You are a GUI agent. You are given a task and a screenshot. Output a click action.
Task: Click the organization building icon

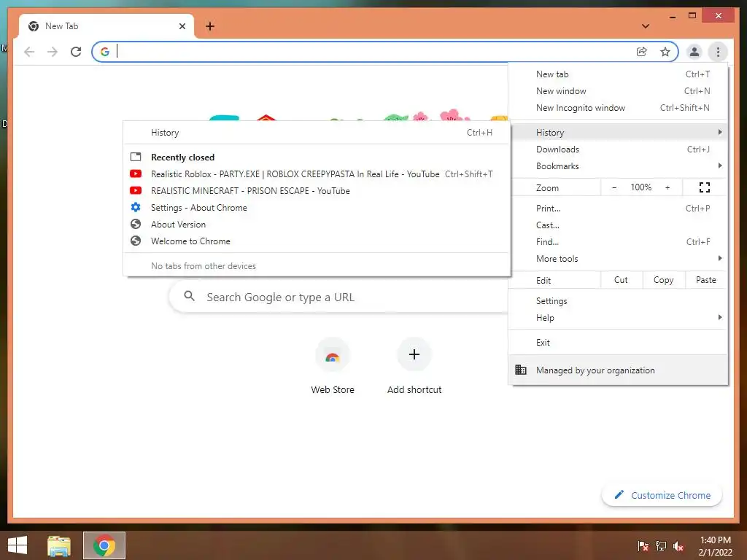pos(521,370)
